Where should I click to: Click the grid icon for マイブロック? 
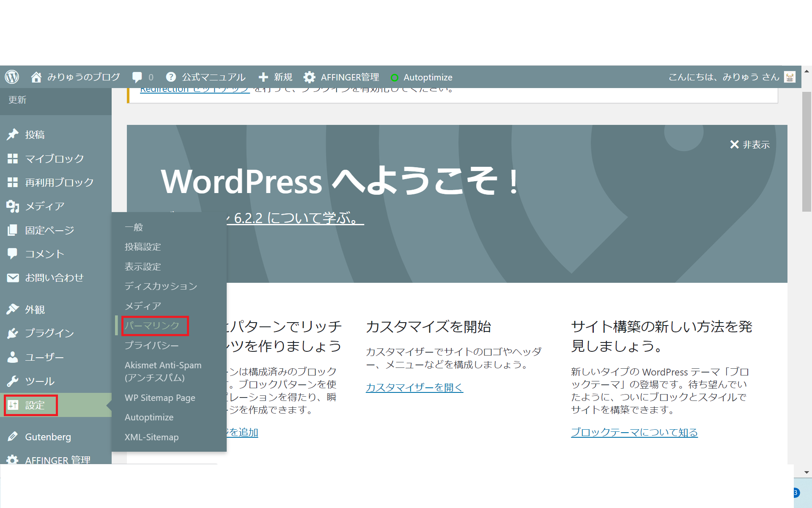(x=13, y=159)
